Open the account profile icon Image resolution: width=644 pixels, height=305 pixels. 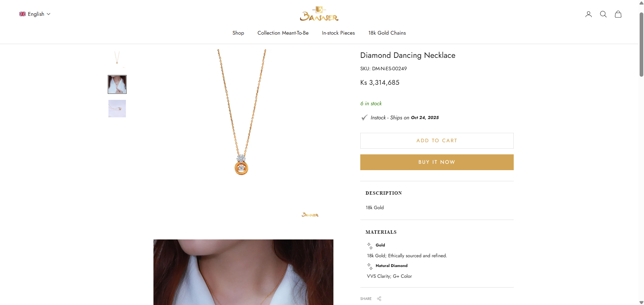point(588,14)
